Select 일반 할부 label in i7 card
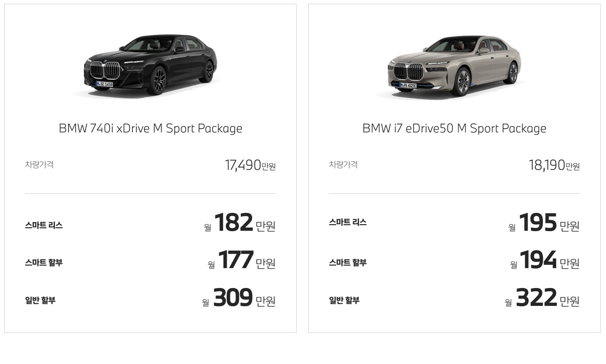The height and width of the screenshot is (364, 606). click(344, 300)
